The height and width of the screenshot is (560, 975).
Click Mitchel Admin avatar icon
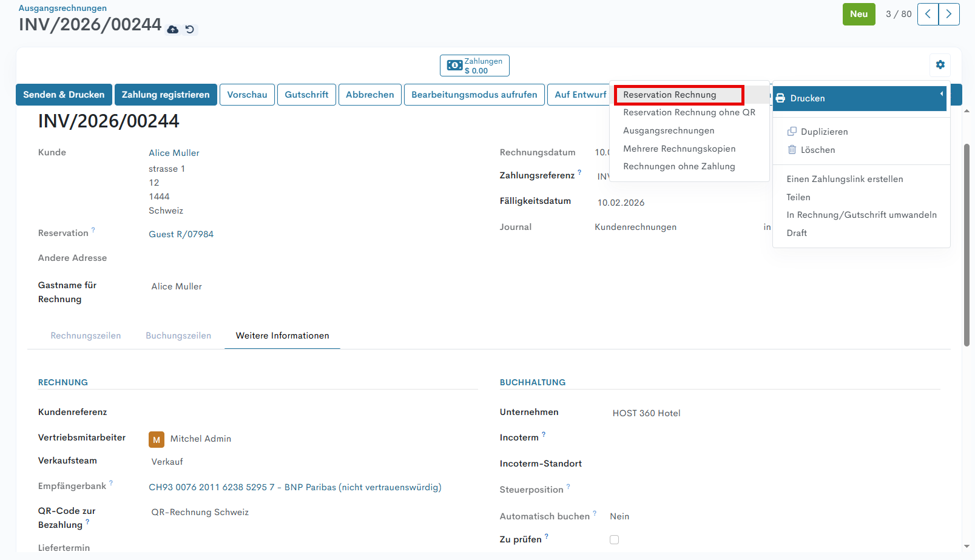point(157,439)
